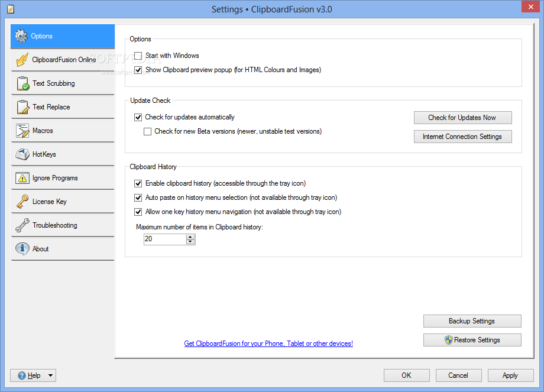Click the Troubleshooting wrench icon
Screen dimensions: 544x392
(22, 225)
